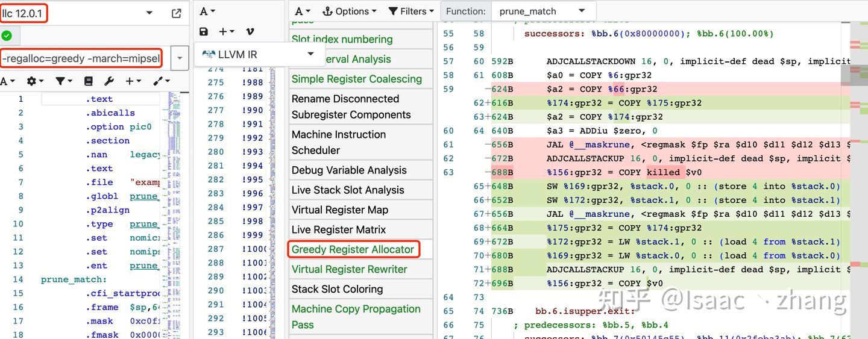
Task: Open the add-tool pipette dropdown
Action: (x=162, y=81)
